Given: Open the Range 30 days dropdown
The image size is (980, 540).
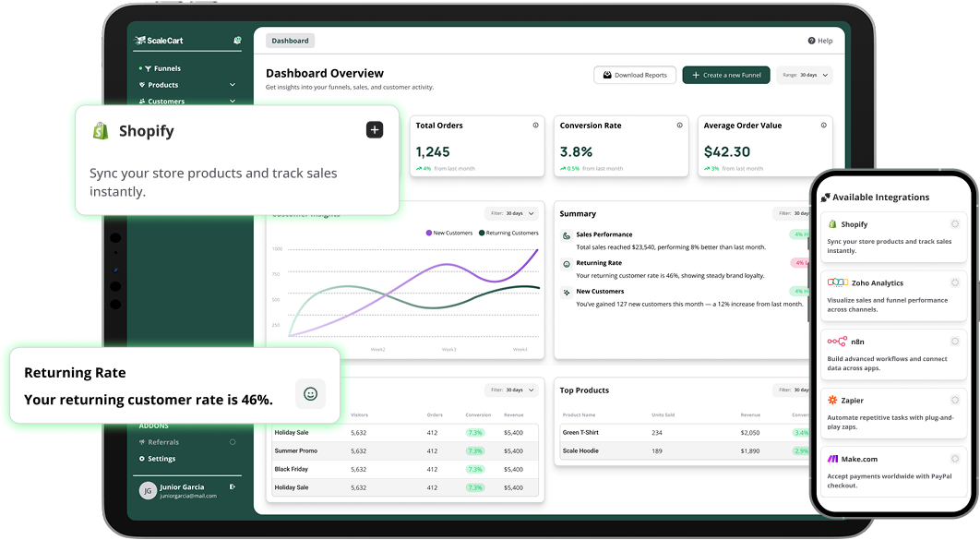Looking at the screenshot, I should [x=805, y=75].
